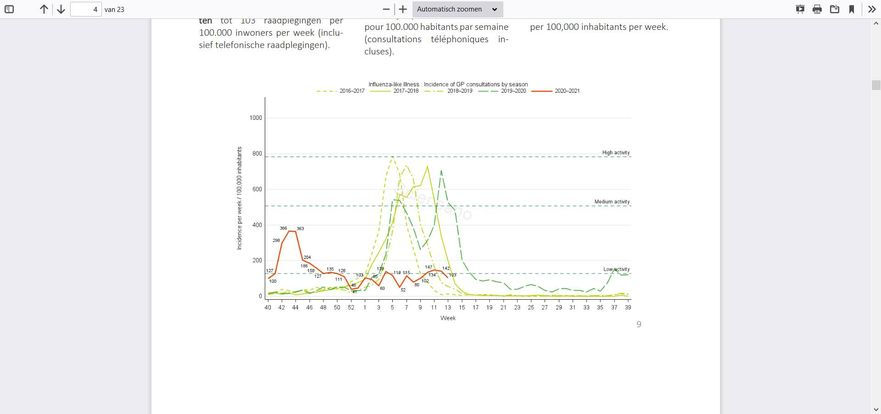This screenshot has height=414, width=881.
Task: Download or save the PDF file
Action: click(x=834, y=9)
